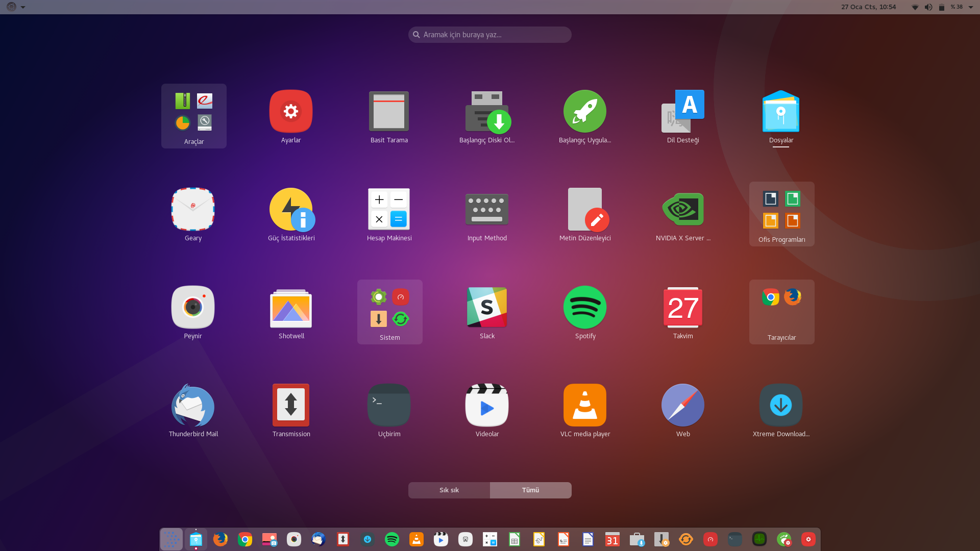Switch to the Tümü tab

click(531, 490)
